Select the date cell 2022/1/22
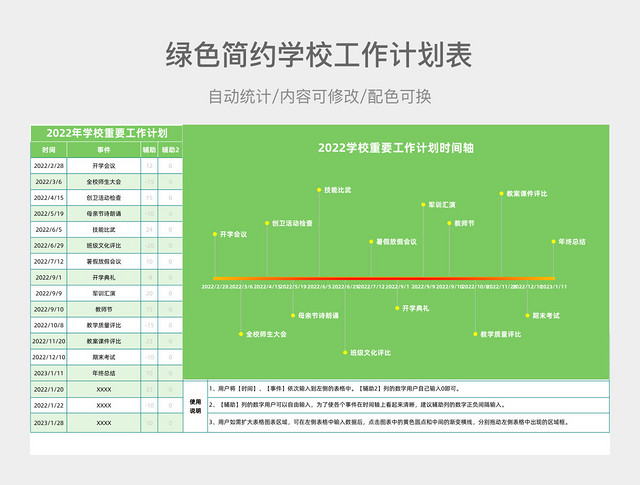 (49, 405)
